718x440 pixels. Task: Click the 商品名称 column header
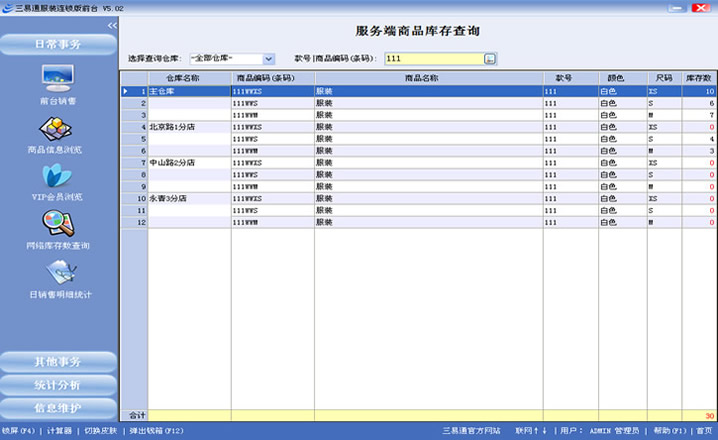coord(429,78)
